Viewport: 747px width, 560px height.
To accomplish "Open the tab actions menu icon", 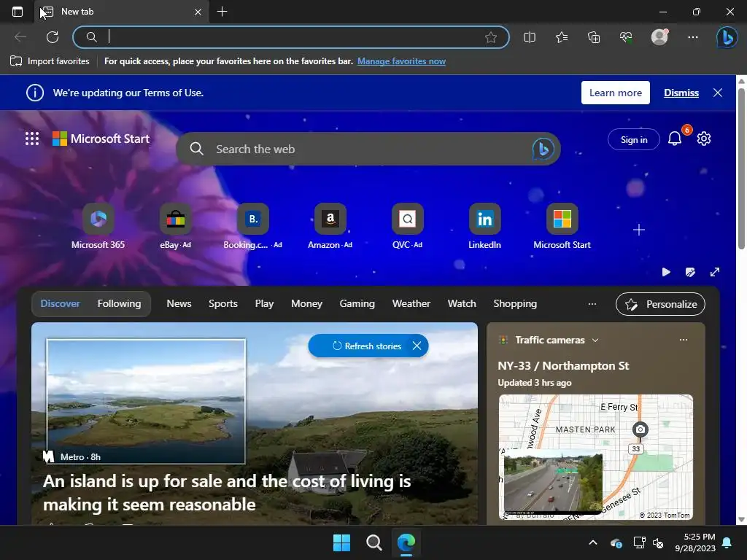I will click(x=18, y=12).
